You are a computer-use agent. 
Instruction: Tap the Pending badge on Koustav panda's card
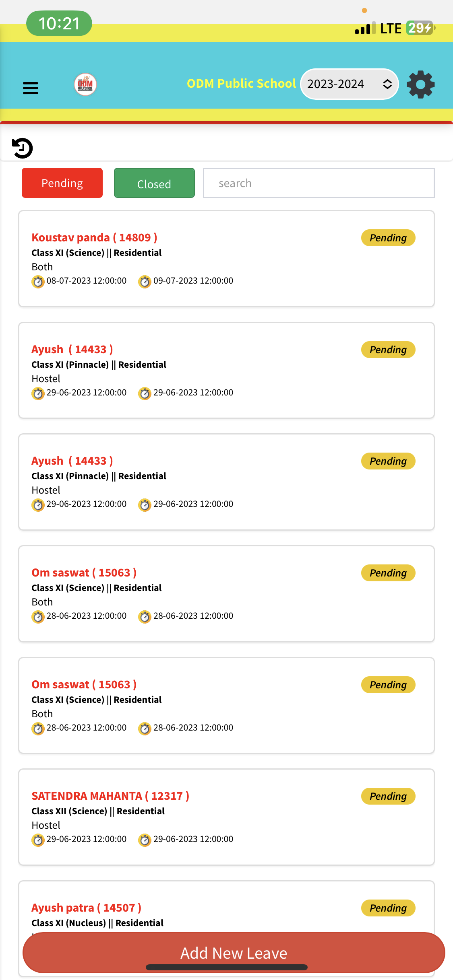click(x=388, y=238)
